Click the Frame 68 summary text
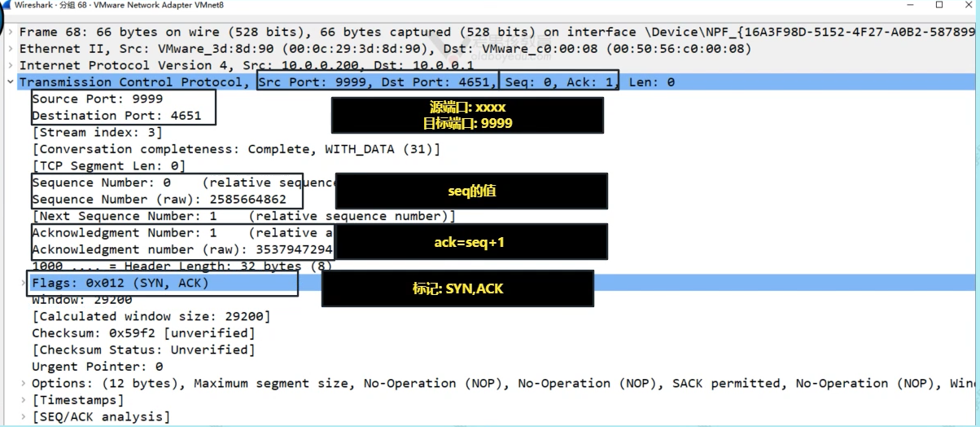Screen dimensions: 980x427 point(497,32)
